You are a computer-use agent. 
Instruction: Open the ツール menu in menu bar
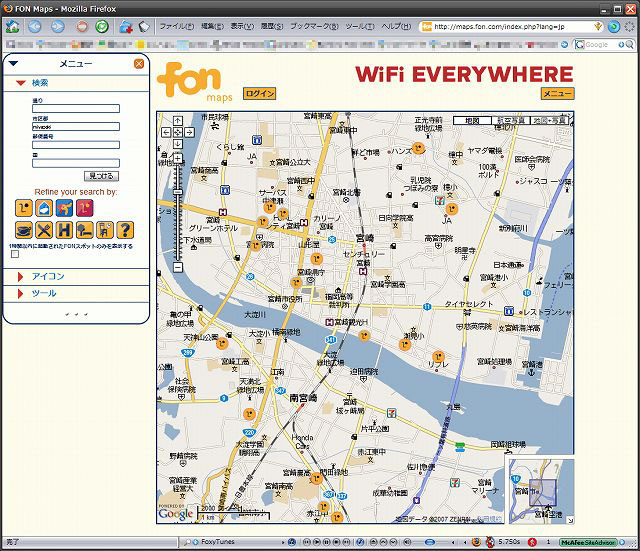click(x=360, y=27)
